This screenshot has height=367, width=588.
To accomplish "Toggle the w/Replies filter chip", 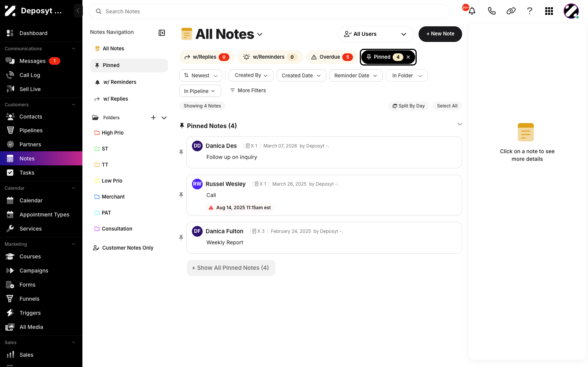I will click(207, 57).
